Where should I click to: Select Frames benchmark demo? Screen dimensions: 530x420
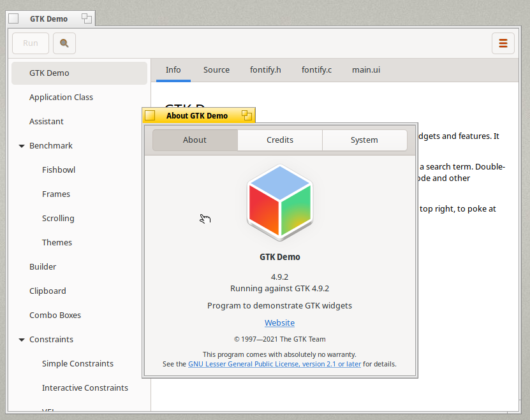(x=80, y=194)
